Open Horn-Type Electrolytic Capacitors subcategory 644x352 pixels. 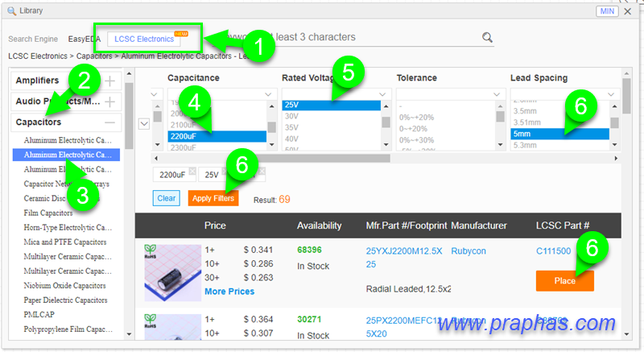pyautogui.click(x=68, y=227)
